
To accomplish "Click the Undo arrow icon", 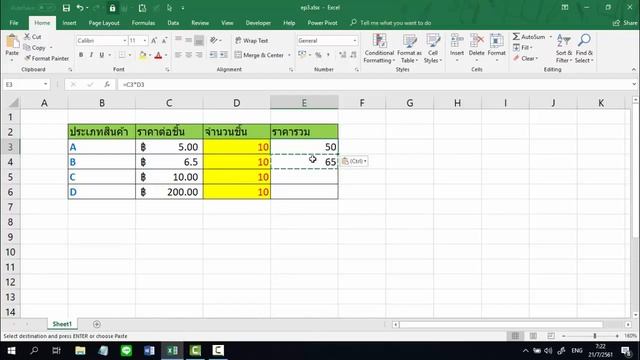I will [80, 8].
